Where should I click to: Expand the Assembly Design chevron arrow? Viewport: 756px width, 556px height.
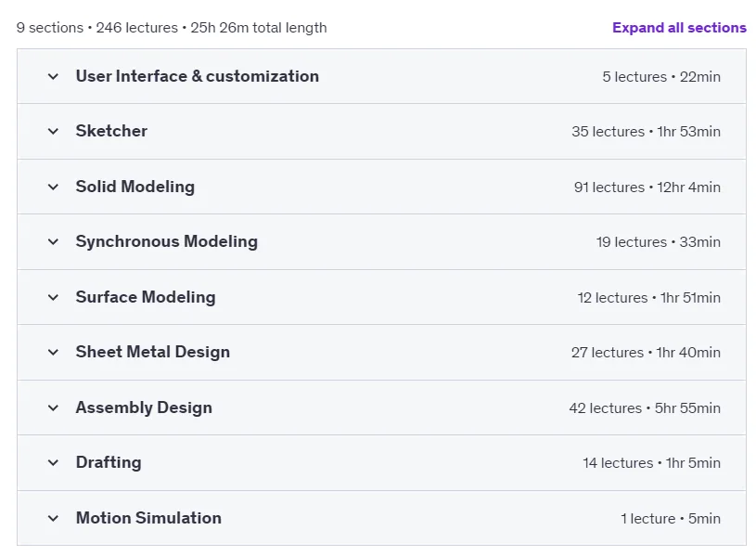point(53,407)
